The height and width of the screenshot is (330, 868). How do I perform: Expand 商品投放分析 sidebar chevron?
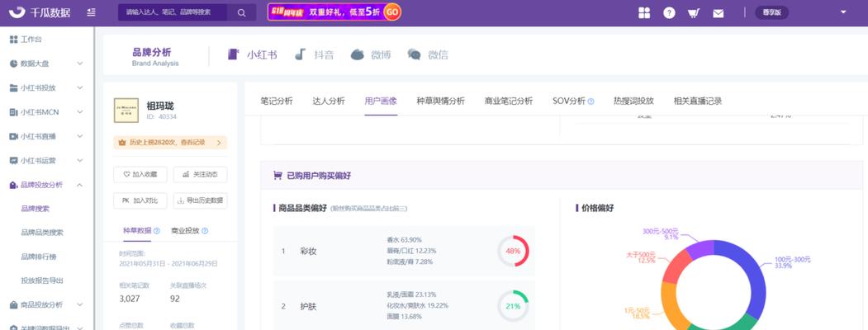[80, 304]
